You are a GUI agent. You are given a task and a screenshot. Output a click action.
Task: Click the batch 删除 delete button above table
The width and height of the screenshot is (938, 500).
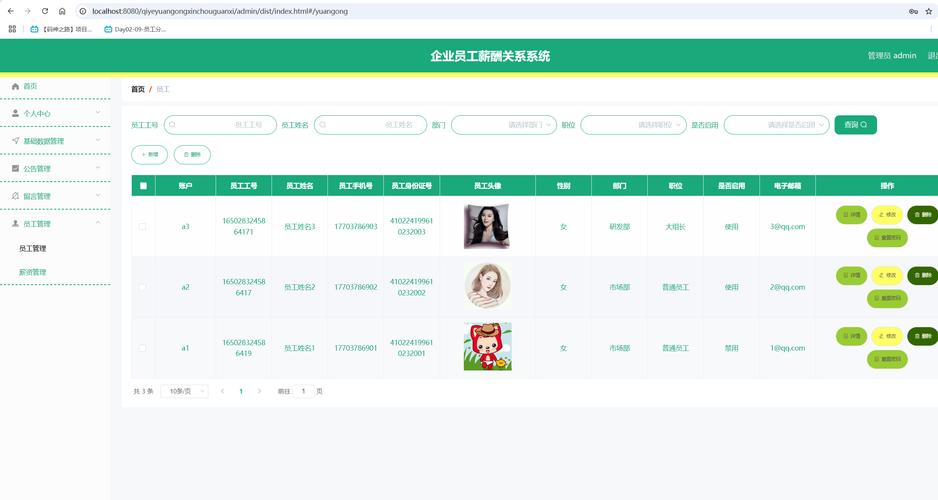(192, 154)
